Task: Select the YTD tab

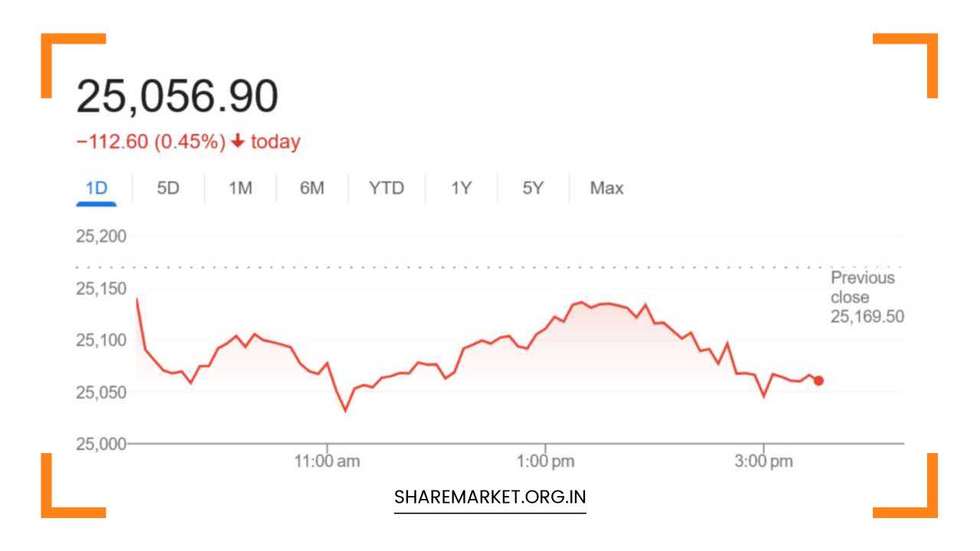Action: (386, 188)
